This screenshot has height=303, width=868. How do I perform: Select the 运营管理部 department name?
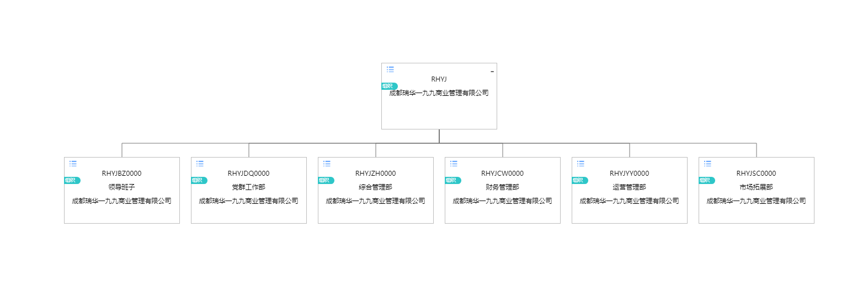pyautogui.click(x=629, y=187)
